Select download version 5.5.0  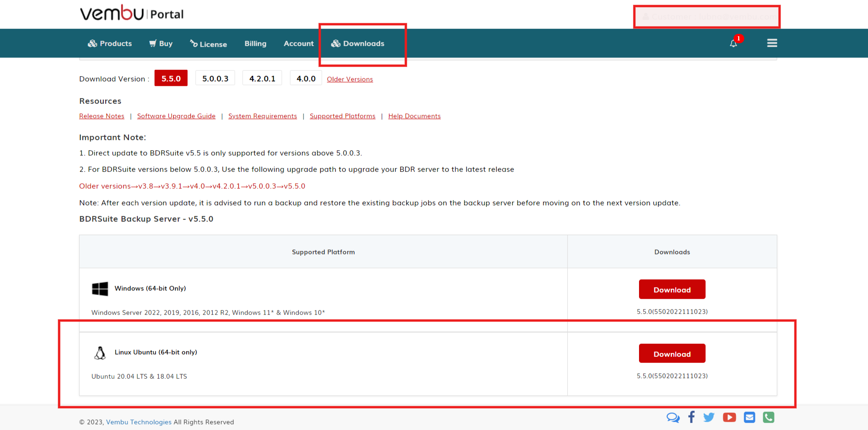171,78
